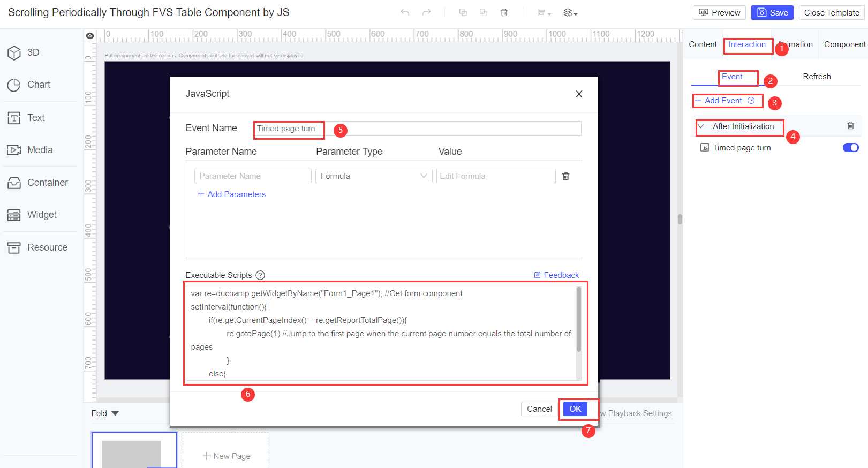The width and height of the screenshot is (868, 468).
Task: Toggle the Timed page turn event switch
Action: (850, 148)
